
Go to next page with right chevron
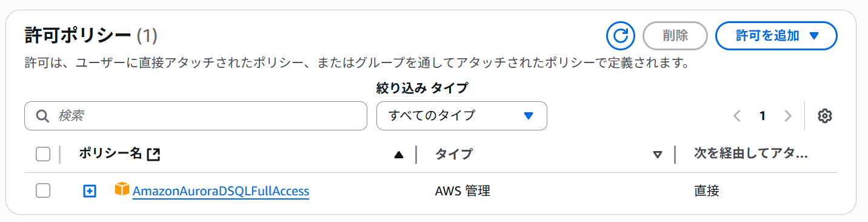click(x=788, y=116)
